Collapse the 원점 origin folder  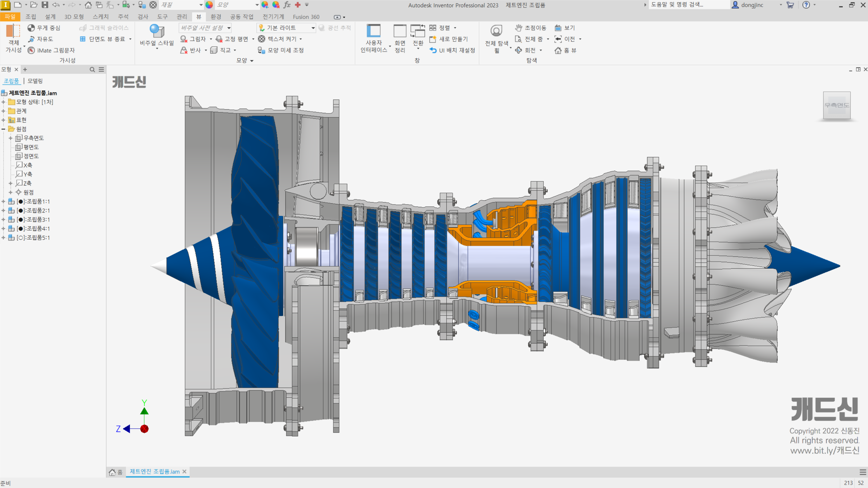tap(3, 129)
